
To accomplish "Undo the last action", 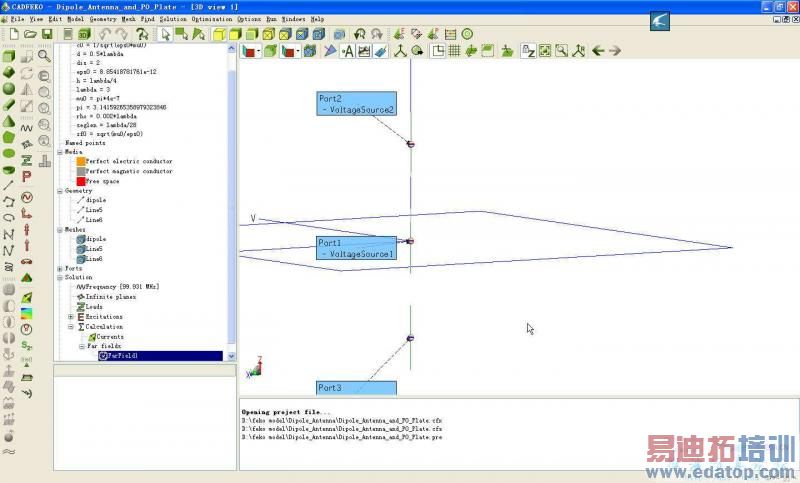I will click(x=105, y=34).
